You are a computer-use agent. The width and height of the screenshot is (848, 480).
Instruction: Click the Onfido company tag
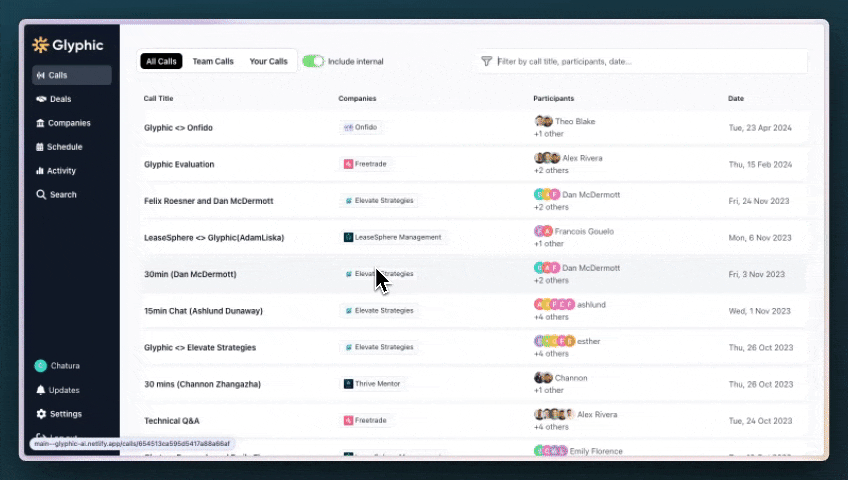click(361, 127)
